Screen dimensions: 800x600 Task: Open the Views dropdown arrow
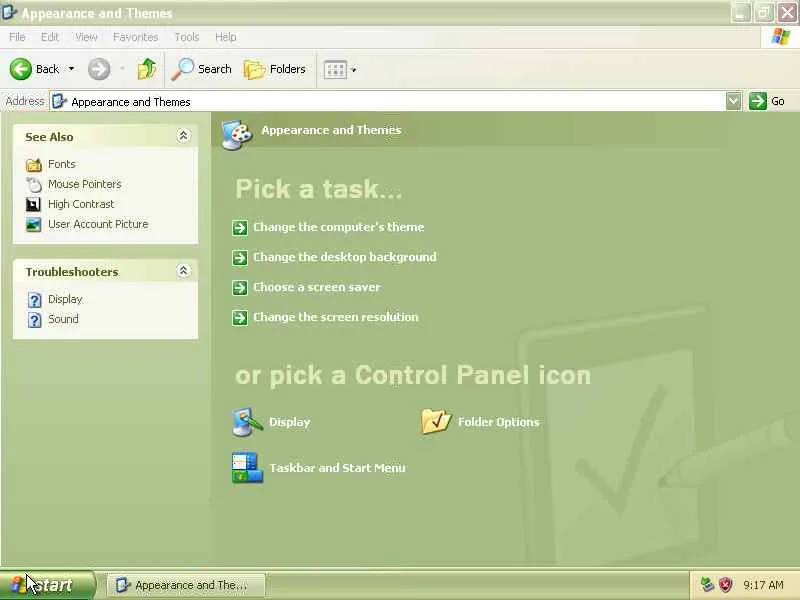(354, 69)
